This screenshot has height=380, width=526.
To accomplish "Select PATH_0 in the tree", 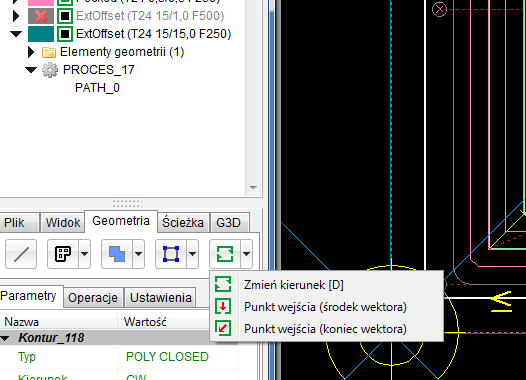I will click(97, 88).
